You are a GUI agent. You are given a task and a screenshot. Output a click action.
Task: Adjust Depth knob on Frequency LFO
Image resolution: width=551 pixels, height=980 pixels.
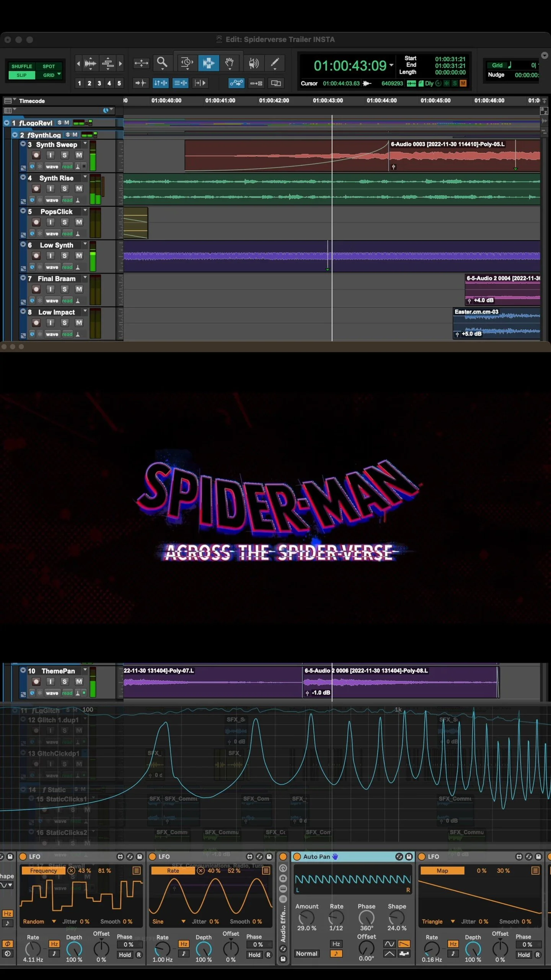click(74, 949)
